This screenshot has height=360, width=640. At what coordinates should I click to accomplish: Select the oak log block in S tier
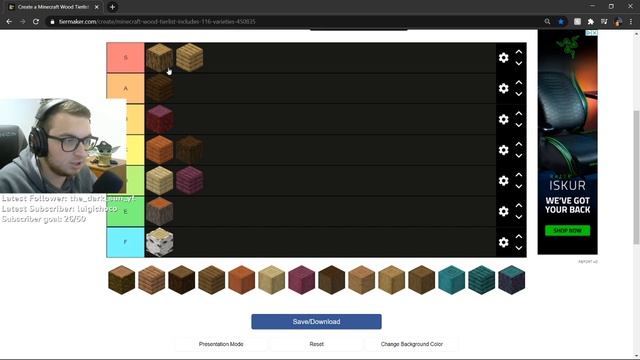click(x=160, y=58)
